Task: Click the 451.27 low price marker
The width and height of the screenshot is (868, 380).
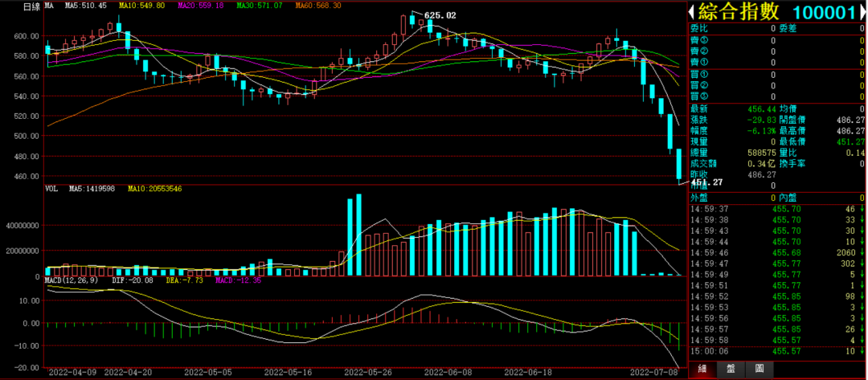Action: click(x=707, y=182)
